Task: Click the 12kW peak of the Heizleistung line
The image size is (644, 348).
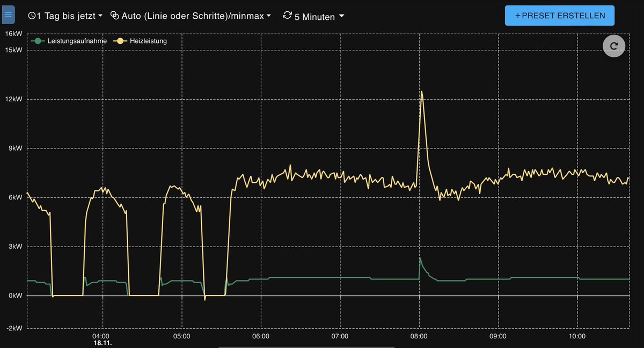Action: coord(422,92)
